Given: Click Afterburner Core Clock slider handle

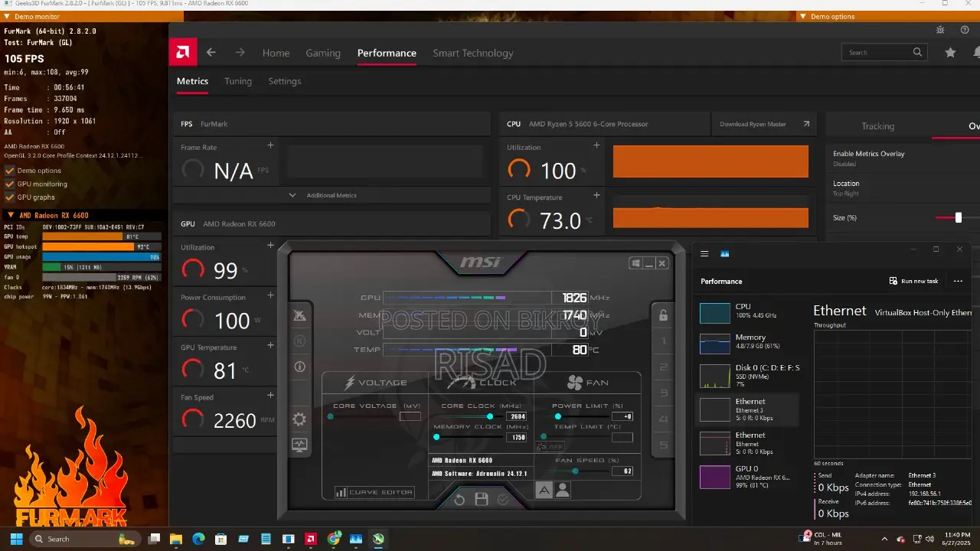Looking at the screenshot, I should (x=490, y=416).
